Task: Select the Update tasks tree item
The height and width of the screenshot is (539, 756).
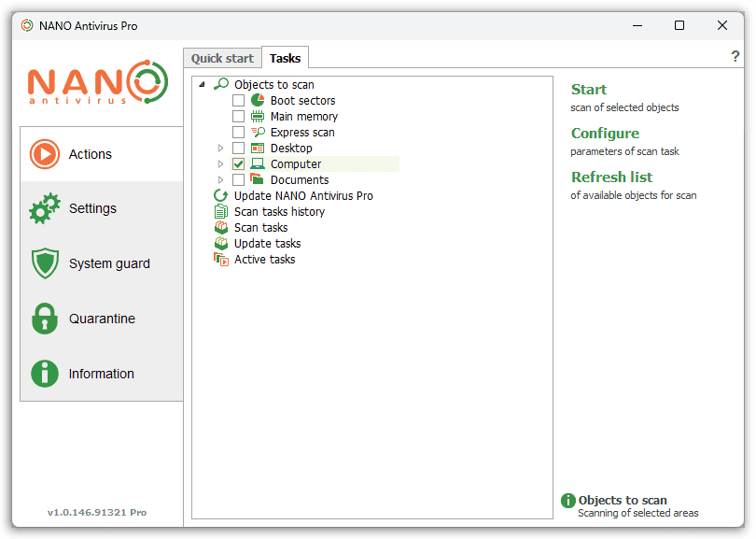Action: (267, 243)
